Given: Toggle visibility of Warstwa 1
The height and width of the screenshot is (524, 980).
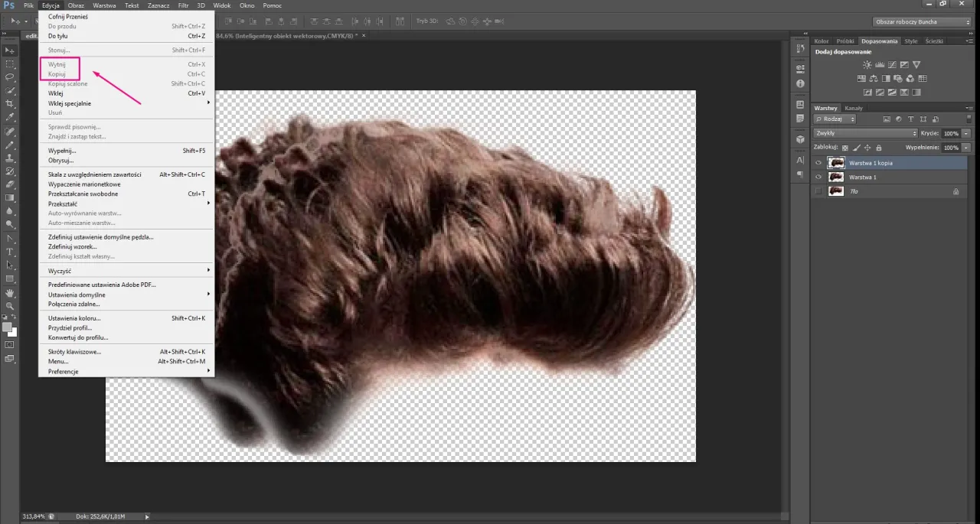Looking at the screenshot, I should 818,177.
